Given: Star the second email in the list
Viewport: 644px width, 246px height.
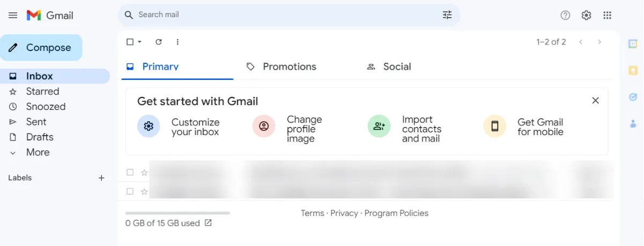Looking at the screenshot, I should pyautogui.click(x=144, y=191).
